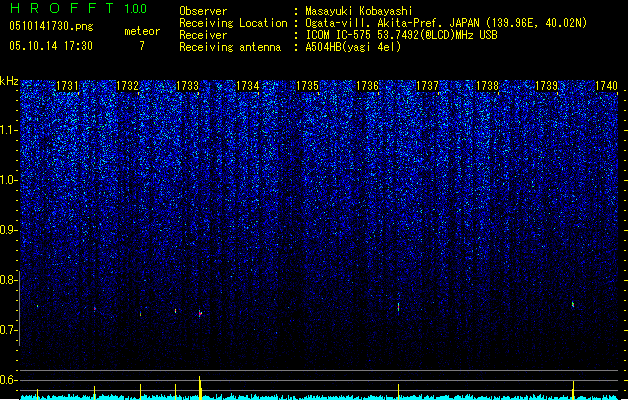
Task: Click the date stamp 05.10.14 17:30
Action: coord(51,46)
